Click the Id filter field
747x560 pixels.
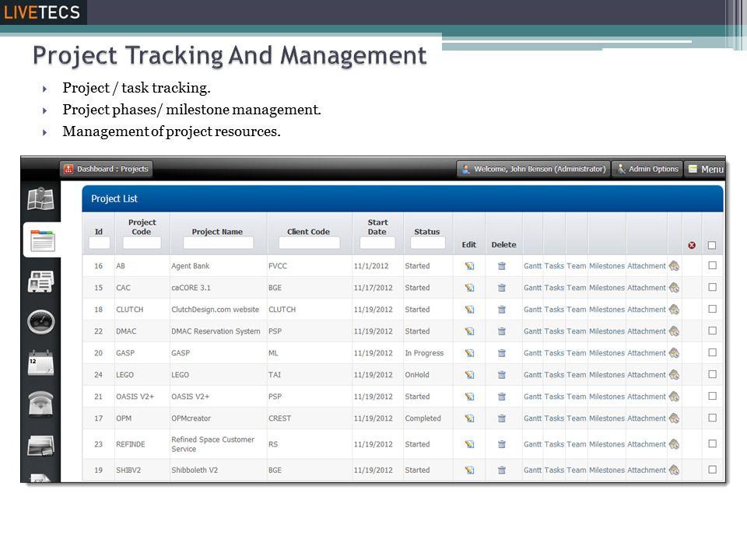tap(99, 243)
